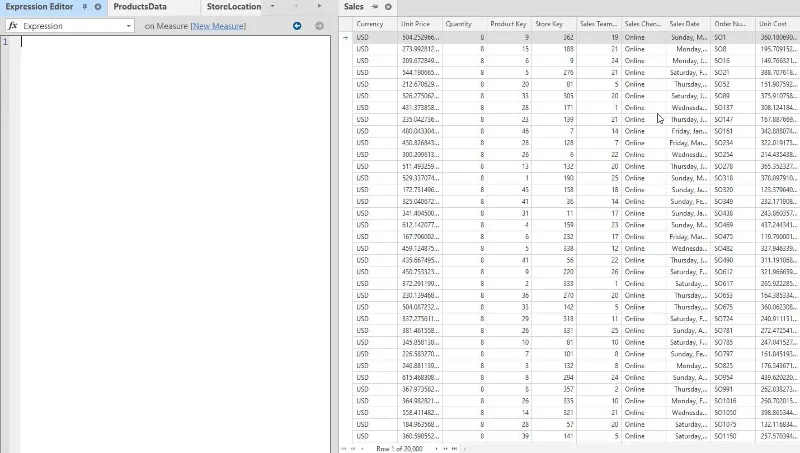
Task: Select order number cell SO482
Action: point(733,248)
